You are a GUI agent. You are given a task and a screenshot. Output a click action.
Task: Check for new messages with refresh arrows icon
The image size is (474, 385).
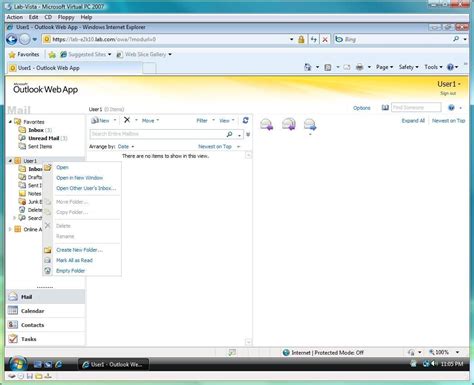pyautogui.click(x=246, y=120)
